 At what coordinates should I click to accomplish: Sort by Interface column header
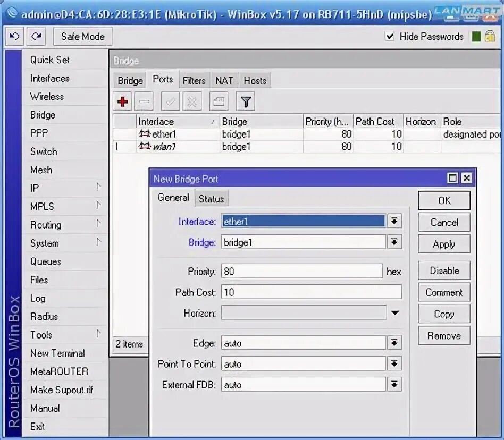(178, 121)
